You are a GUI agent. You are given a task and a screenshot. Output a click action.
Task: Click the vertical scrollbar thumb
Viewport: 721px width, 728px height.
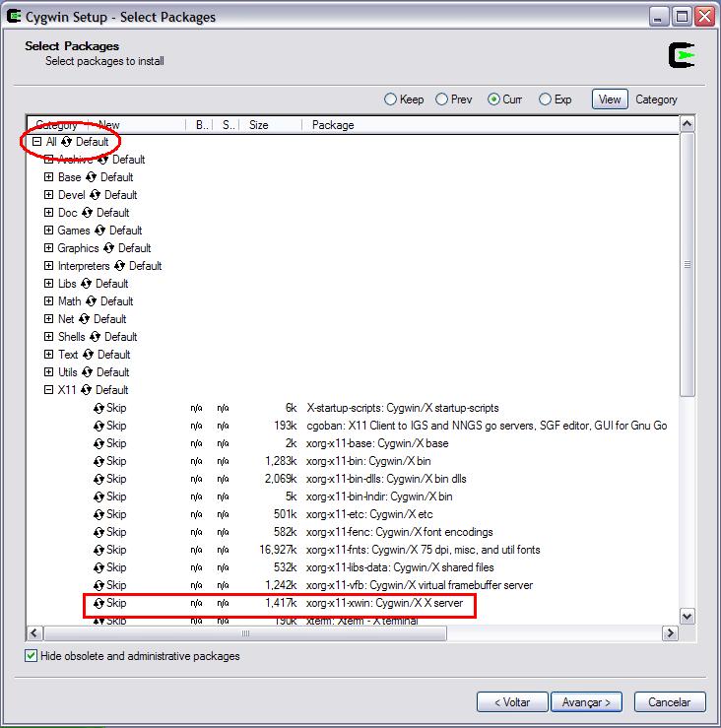pyautogui.click(x=688, y=265)
